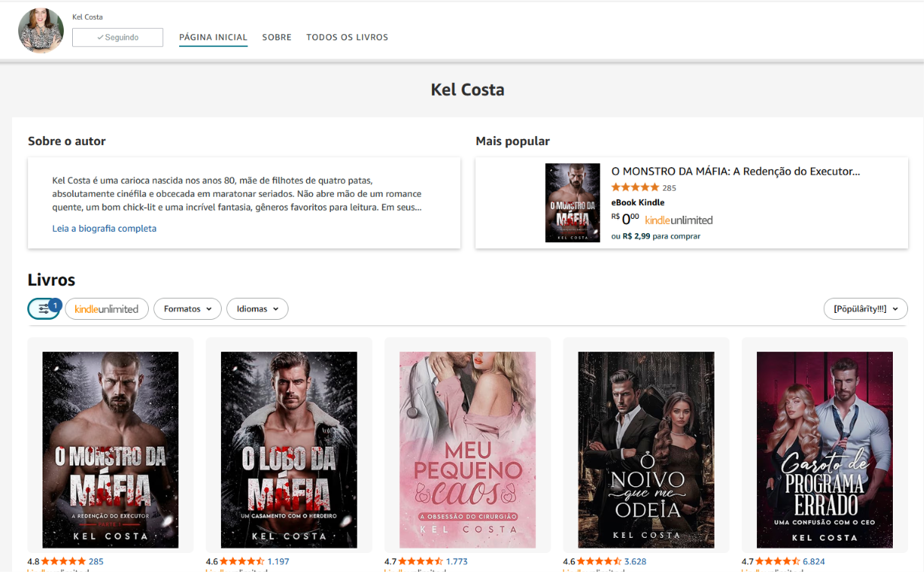Click the 6.824 reviews count

click(x=814, y=562)
